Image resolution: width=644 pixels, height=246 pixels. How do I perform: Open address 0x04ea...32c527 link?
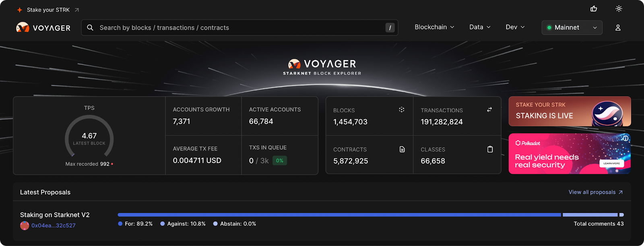(54, 225)
